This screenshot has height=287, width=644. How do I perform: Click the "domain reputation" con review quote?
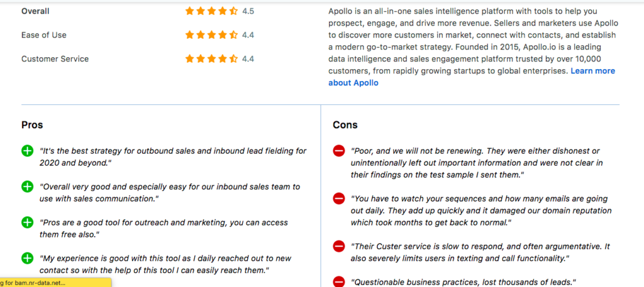[x=481, y=211]
